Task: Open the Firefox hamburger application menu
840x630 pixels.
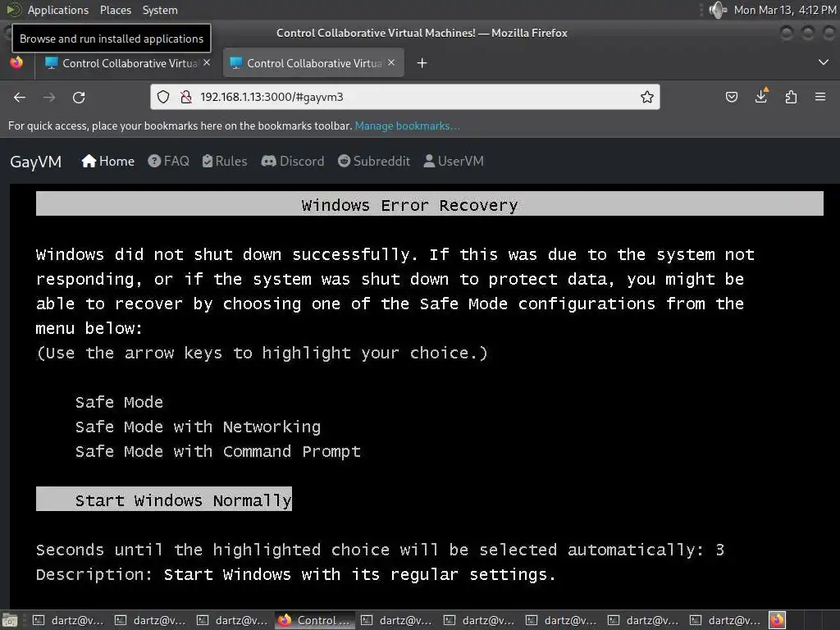Action: 820,97
